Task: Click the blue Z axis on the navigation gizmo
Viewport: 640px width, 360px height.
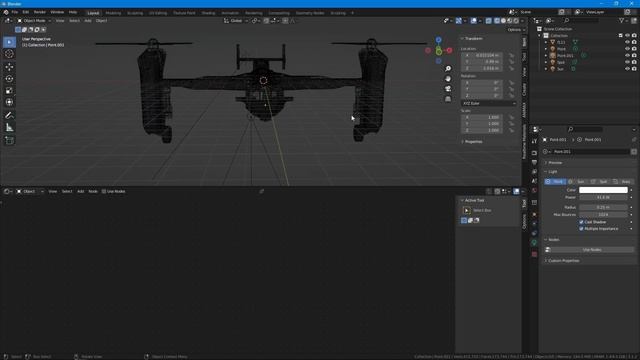Action: pyautogui.click(x=438, y=40)
